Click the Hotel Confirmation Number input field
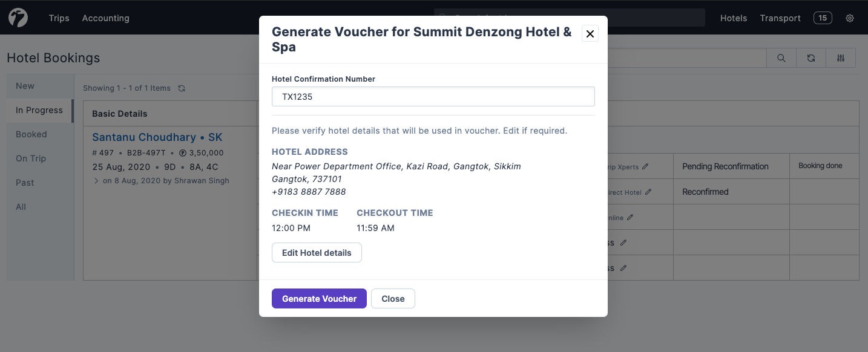This screenshot has width=868, height=352. pyautogui.click(x=433, y=96)
